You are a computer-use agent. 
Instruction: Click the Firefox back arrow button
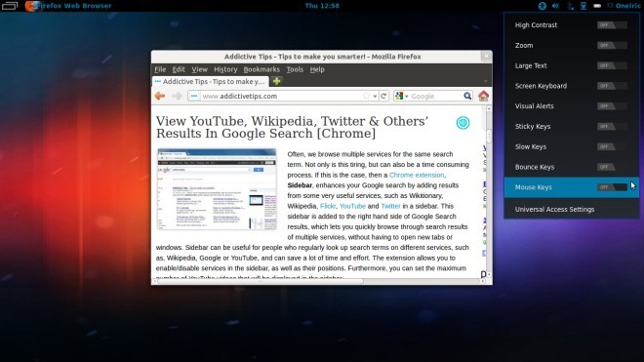pyautogui.click(x=160, y=96)
